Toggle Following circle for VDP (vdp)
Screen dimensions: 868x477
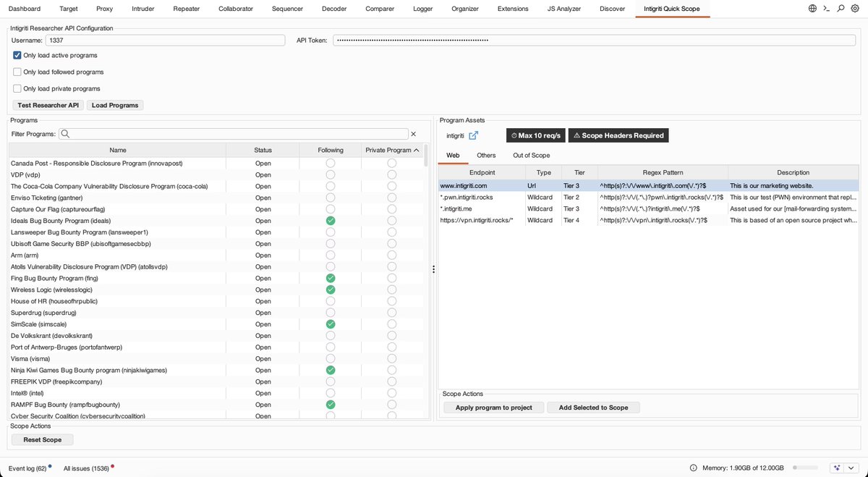click(x=331, y=174)
